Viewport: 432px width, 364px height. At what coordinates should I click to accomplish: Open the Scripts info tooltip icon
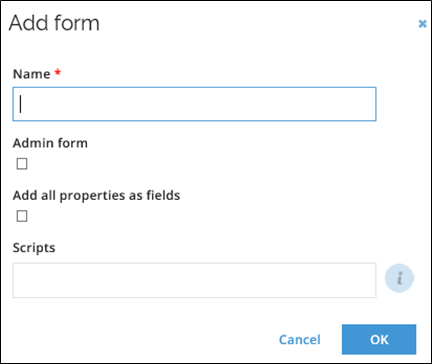tap(399, 278)
